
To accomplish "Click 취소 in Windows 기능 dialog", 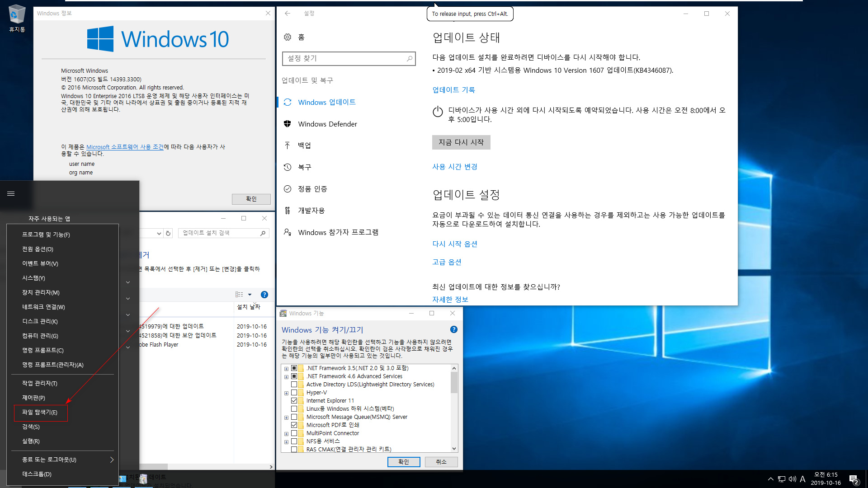I will coord(441,462).
